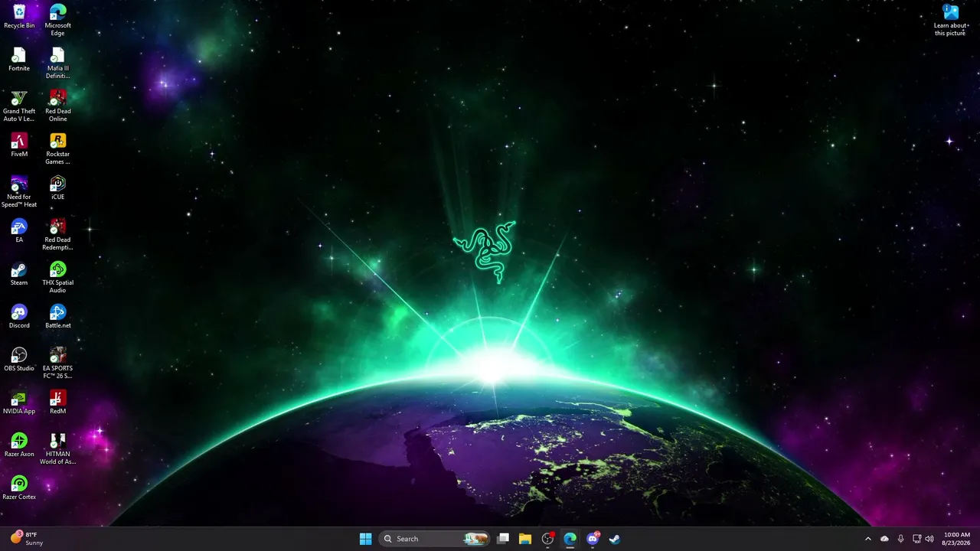Viewport: 980px width, 551px height.
Task: Select the Discord desktop shortcut
Action: point(19,317)
